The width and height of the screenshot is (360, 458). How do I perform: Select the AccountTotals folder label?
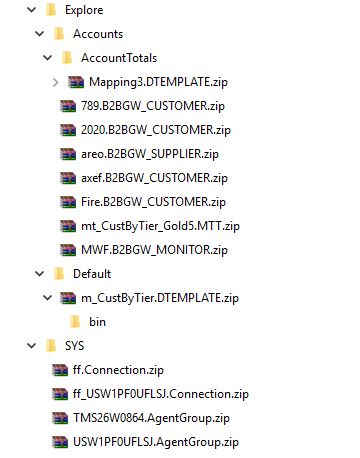click(x=119, y=58)
